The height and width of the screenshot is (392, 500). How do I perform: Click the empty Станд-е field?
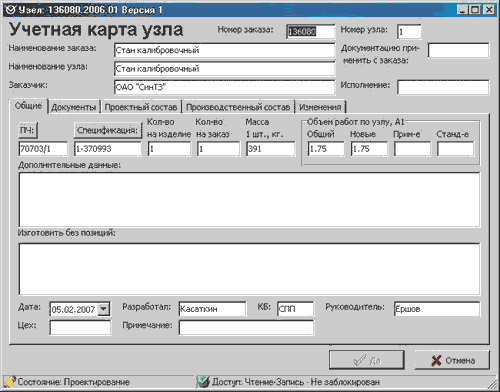(455, 149)
